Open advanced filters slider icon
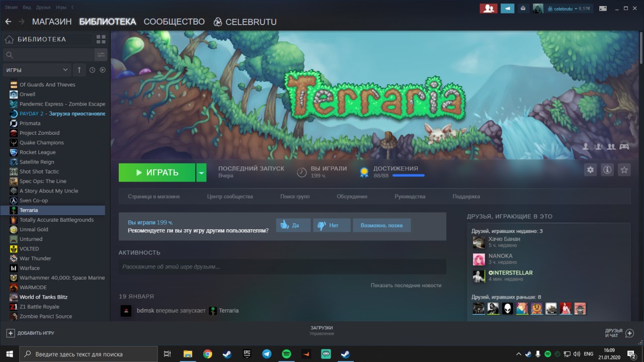 (101, 55)
